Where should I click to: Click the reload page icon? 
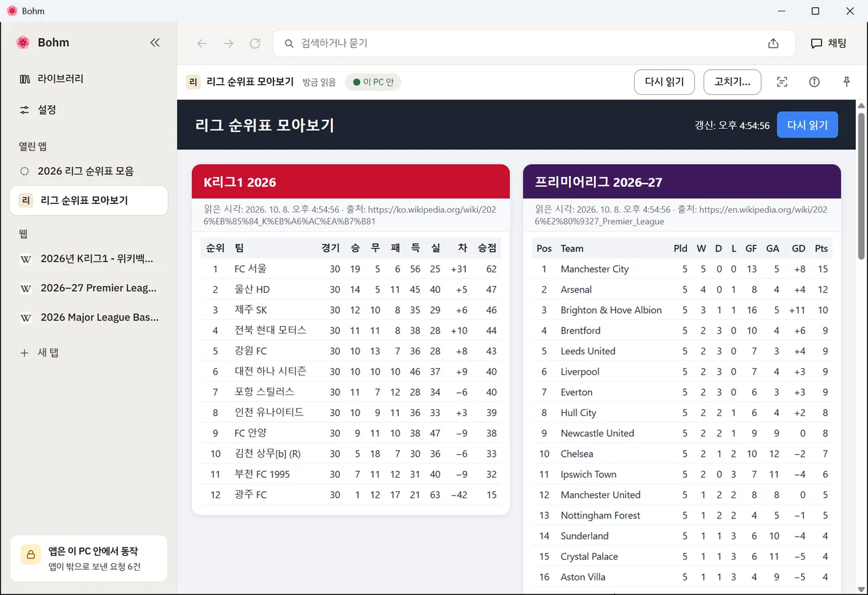pyautogui.click(x=255, y=43)
